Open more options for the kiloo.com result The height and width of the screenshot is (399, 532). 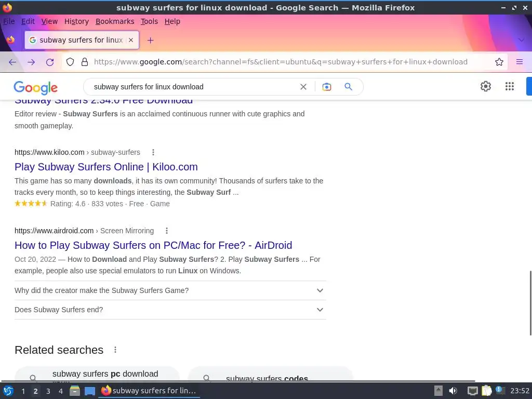click(153, 152)
